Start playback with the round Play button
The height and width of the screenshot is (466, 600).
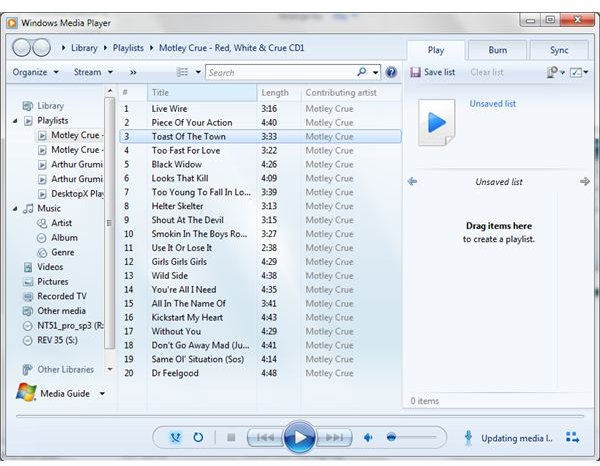point(300,437)
